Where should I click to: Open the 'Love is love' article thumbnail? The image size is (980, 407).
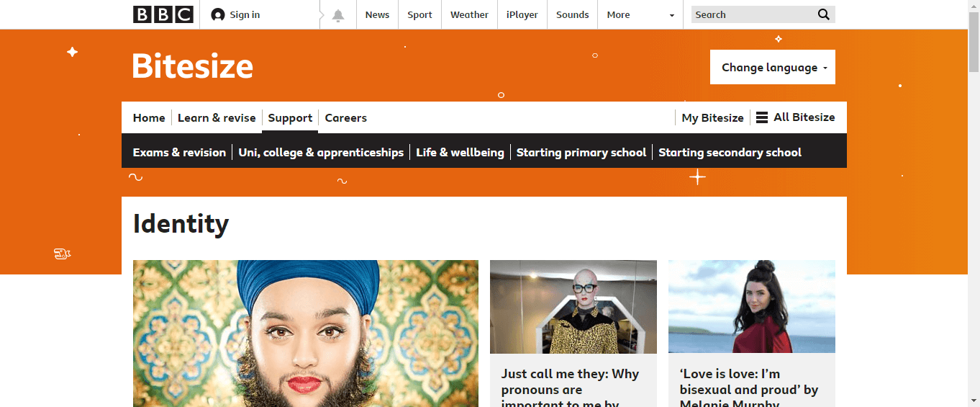pyautogui.click(x=752, y=307)
